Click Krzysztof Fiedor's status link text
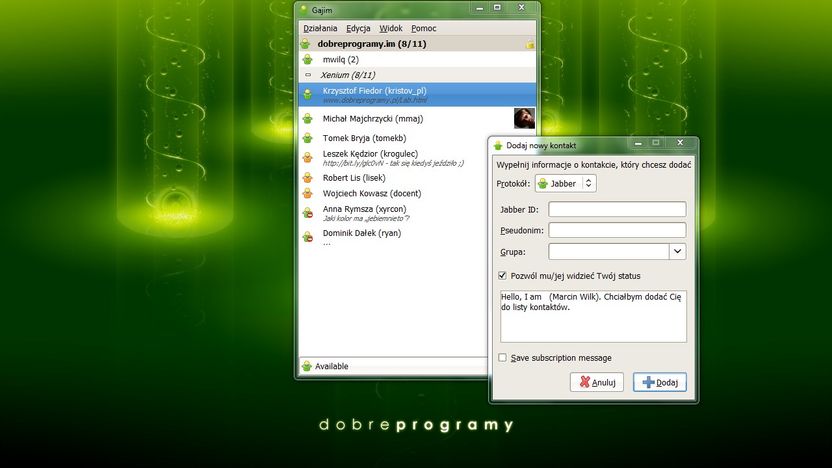This screenshot has height=468, width=832. (x=375, y=100)
